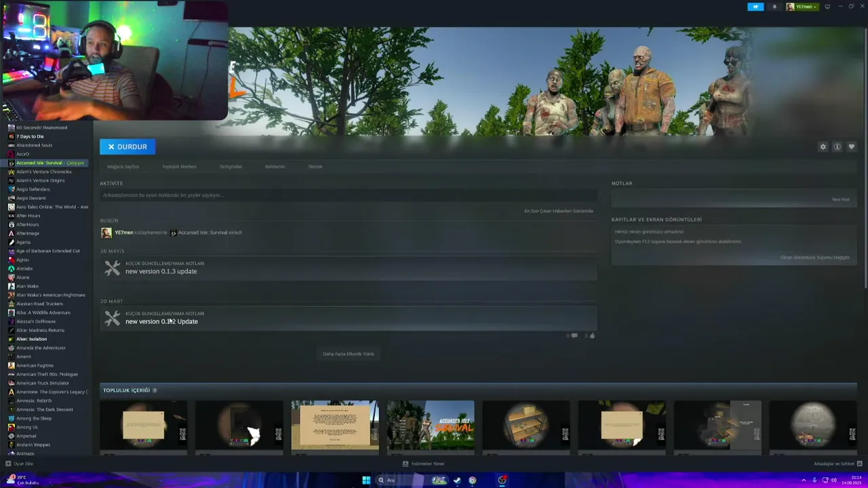Select Alien: Isolation in library list
Viewport: 868px width, 488px height.
tap(31, 339)
